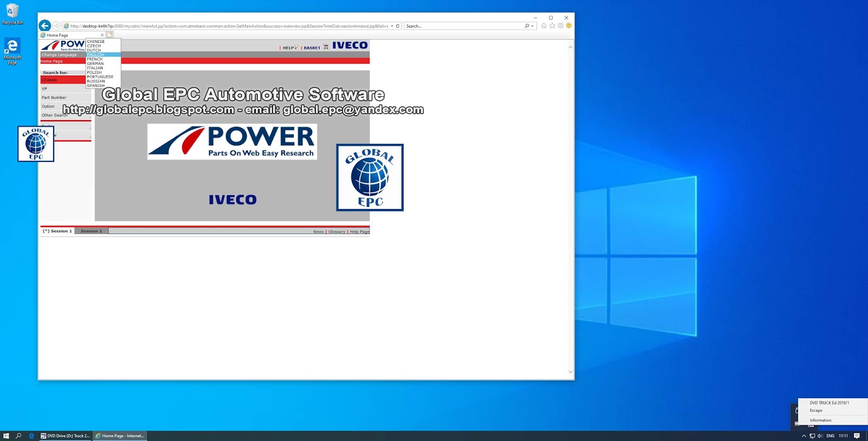
Task: Open the browser Home icon
Action: [x=544, y=26]
